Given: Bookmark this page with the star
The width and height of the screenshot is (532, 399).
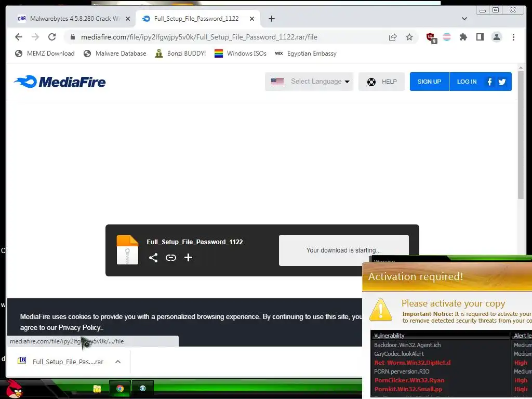Looking at the screenshot, I should click(409, 37).
